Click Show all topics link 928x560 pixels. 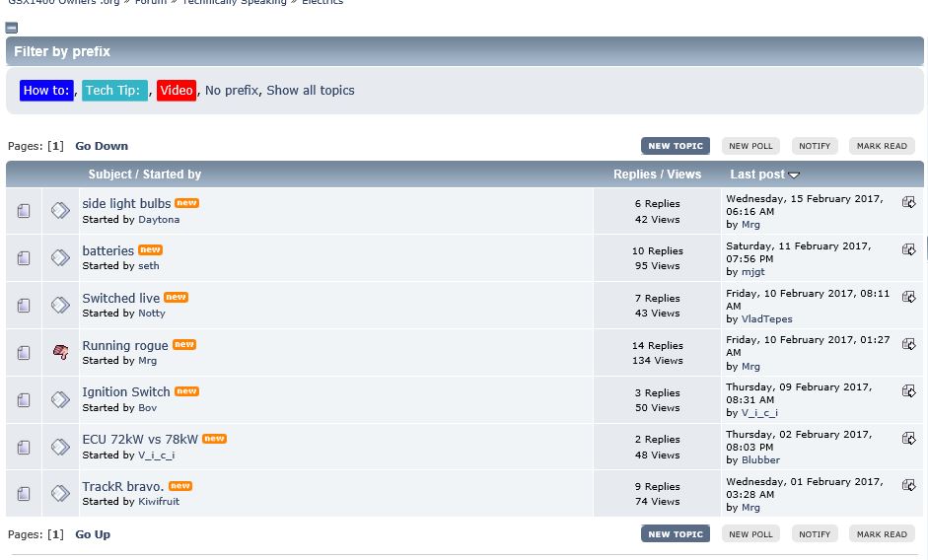[x=310, y=91]
